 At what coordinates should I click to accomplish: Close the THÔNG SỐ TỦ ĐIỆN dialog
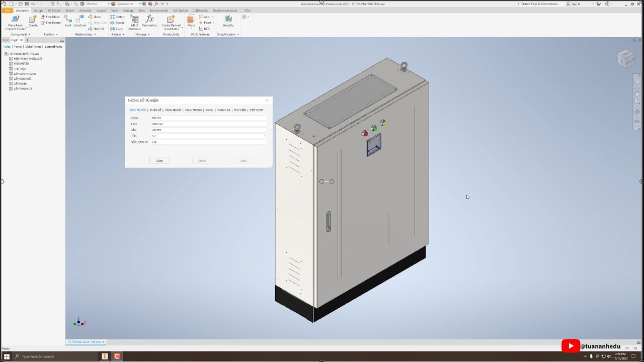pyautogui.click(x=267, y=100)
